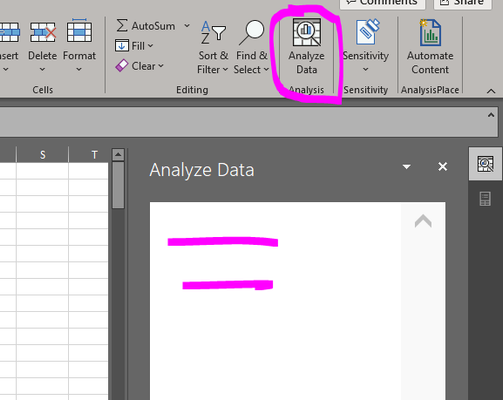Click the up chevron inside Analyze pane
The width and height of the screenshot is (503, 400).
423,221
